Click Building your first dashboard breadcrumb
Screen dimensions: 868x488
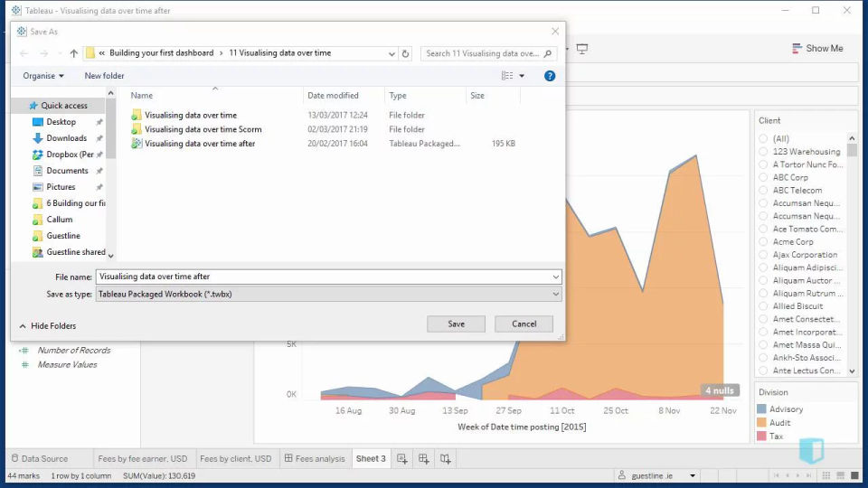pos(162,53)
